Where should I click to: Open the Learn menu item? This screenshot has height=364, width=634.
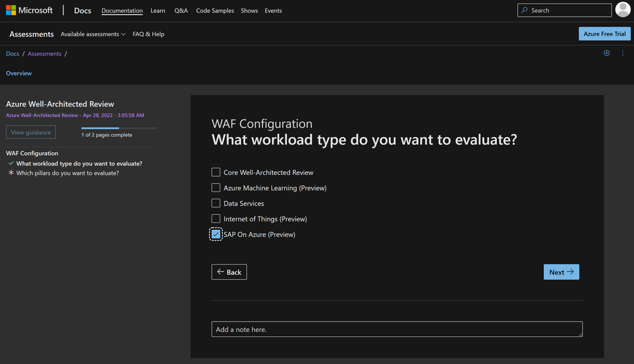[157, 11]
